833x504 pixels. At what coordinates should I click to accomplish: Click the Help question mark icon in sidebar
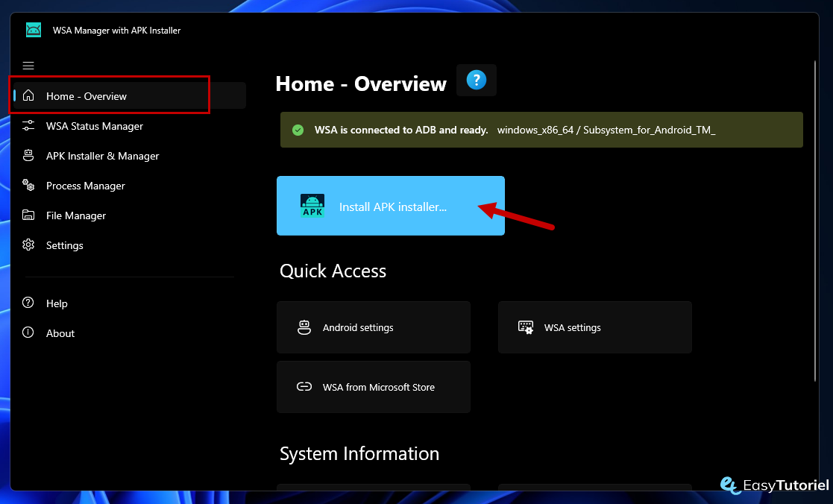28,303
